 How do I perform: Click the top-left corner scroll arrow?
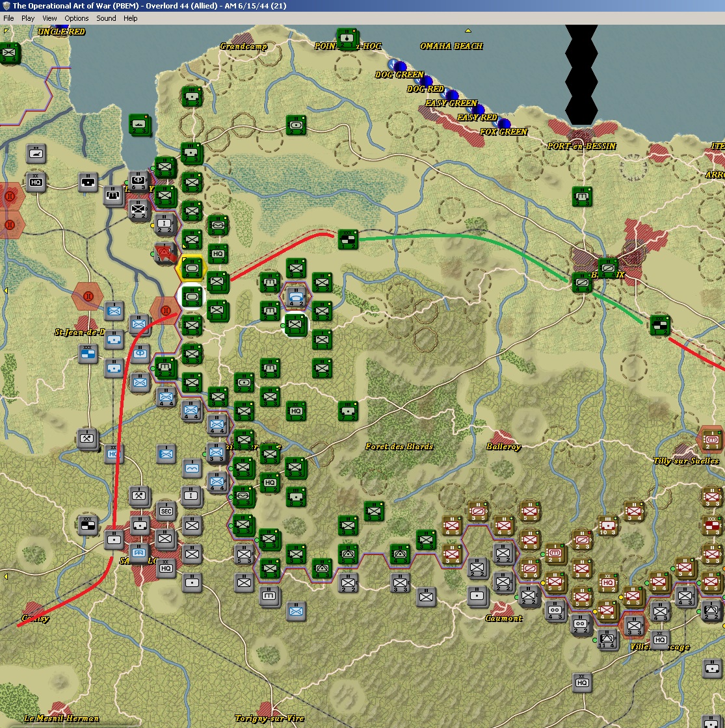[x=6, y=31]
